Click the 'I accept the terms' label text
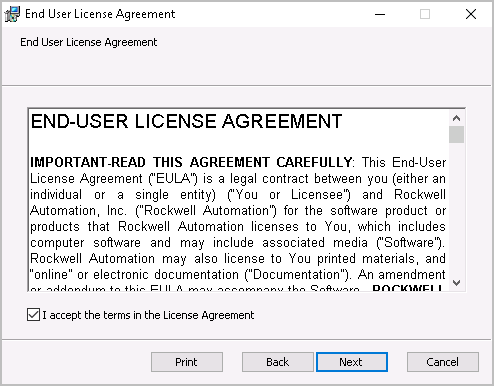 148,315
